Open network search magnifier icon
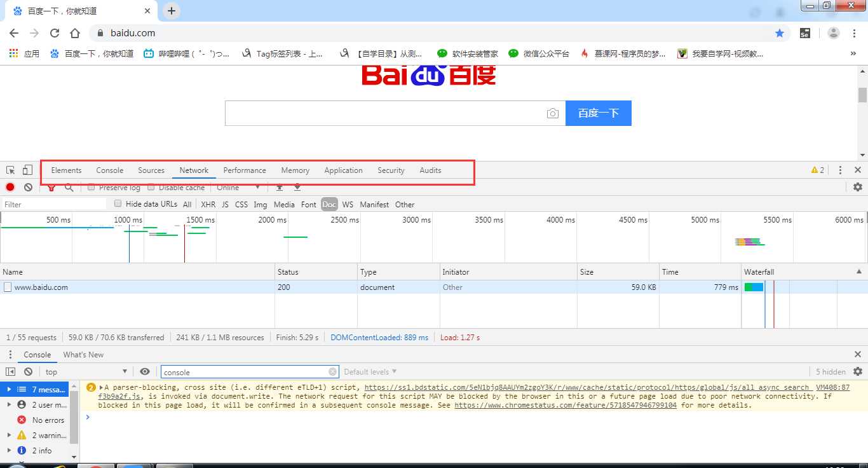Viewport: 868px width, 468px height. (x=69, y=188)
